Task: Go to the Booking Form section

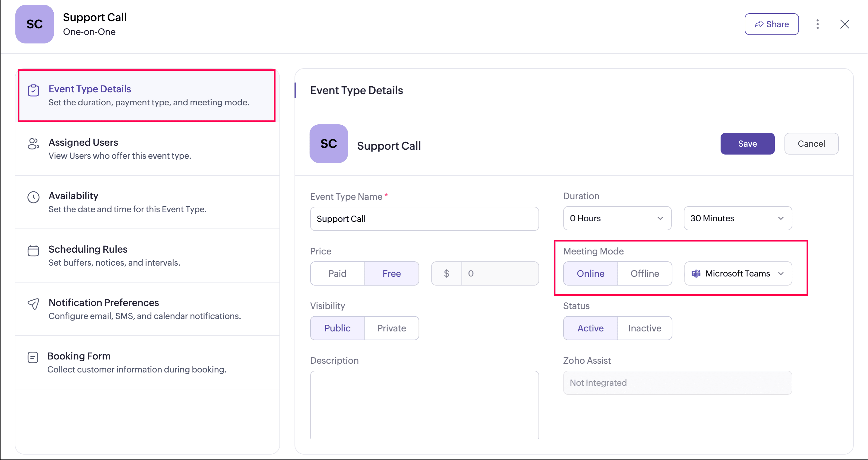Action: click(x=79, y=356)
